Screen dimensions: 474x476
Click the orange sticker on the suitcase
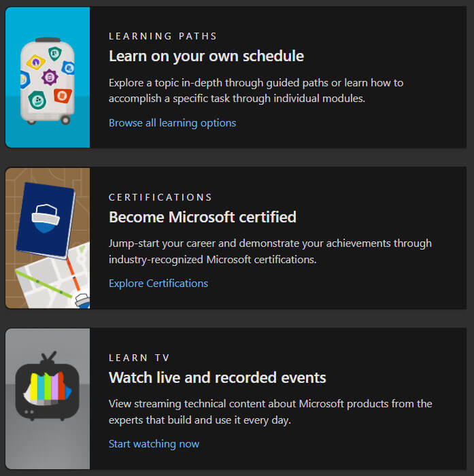point(62,96)
